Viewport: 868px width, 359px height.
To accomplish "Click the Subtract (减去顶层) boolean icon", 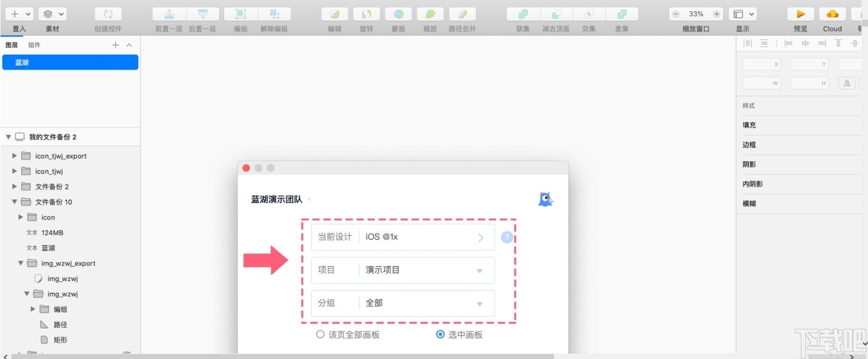I will (556, 14).
